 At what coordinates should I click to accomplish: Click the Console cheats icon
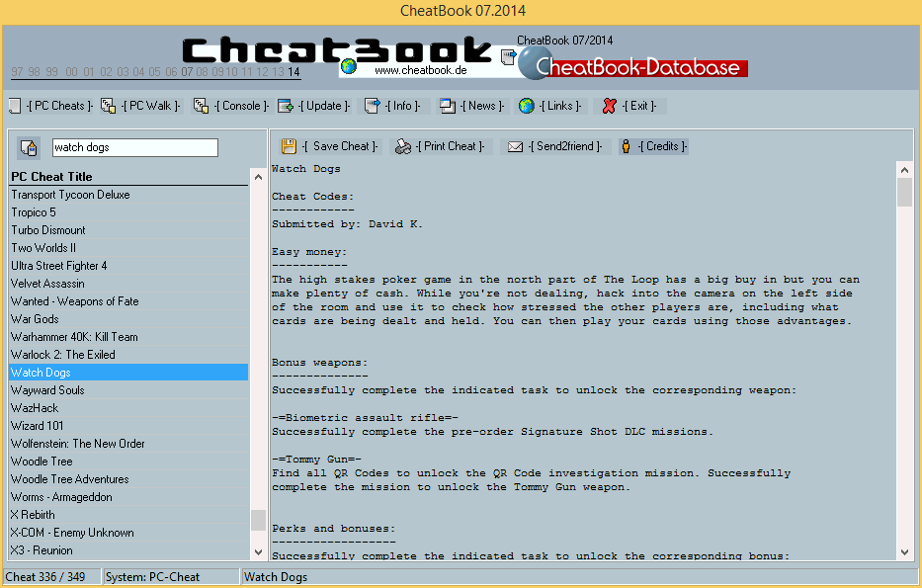(201, 106)
